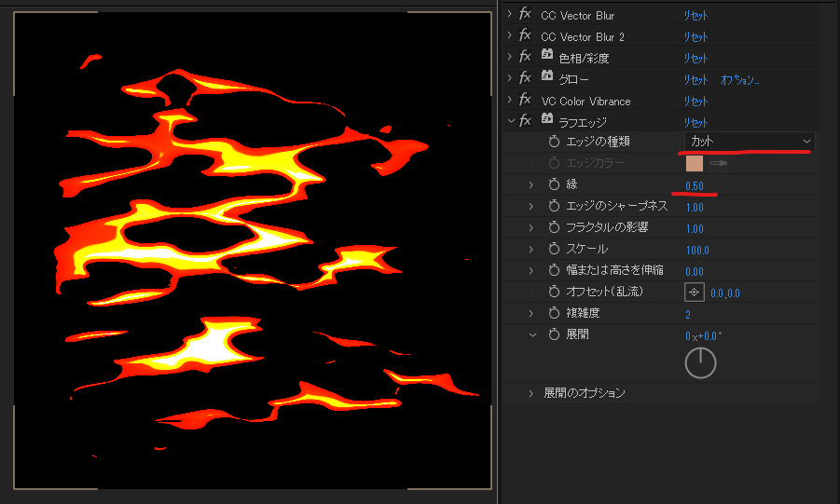This screenshot has height=504, width=840.
Task: Expand フラクタルの影響 property
Action: [x=530, y=227]
